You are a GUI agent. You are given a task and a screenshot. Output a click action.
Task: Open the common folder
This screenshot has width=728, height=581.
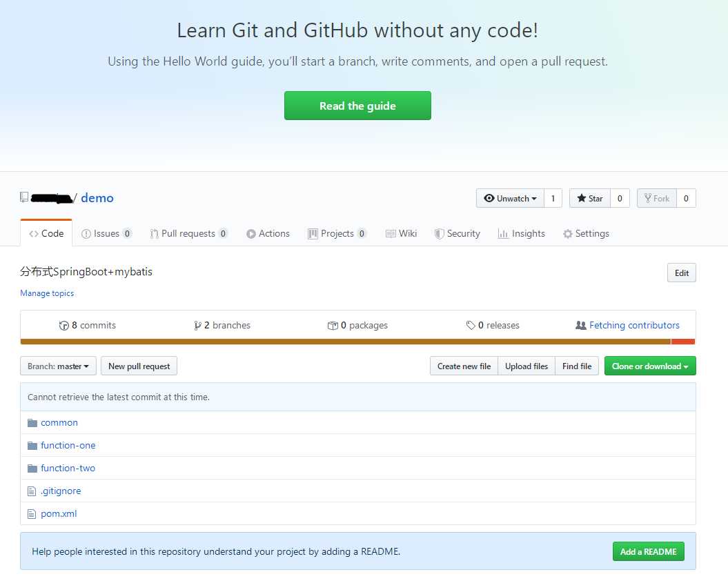coord(59,422)
